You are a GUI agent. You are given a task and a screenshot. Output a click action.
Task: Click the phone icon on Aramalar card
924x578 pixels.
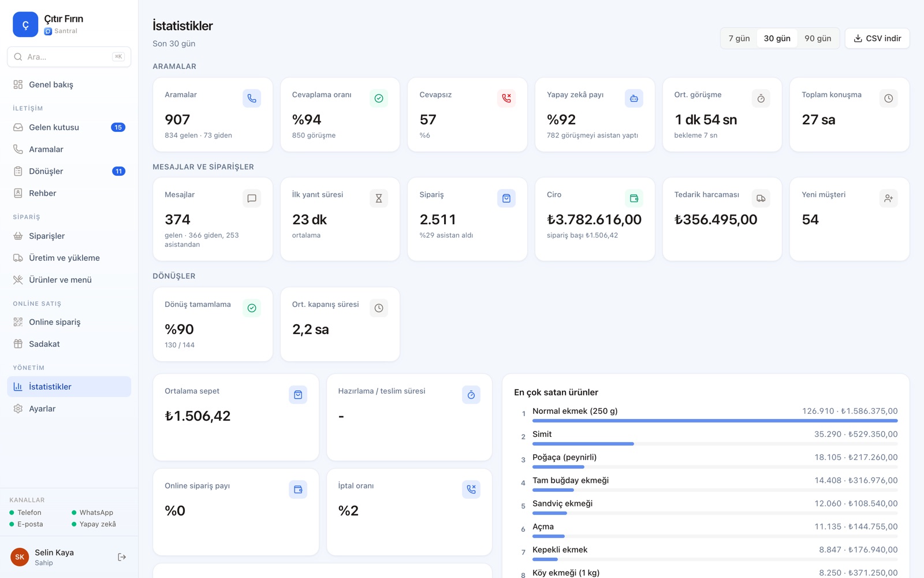[252, 98]
